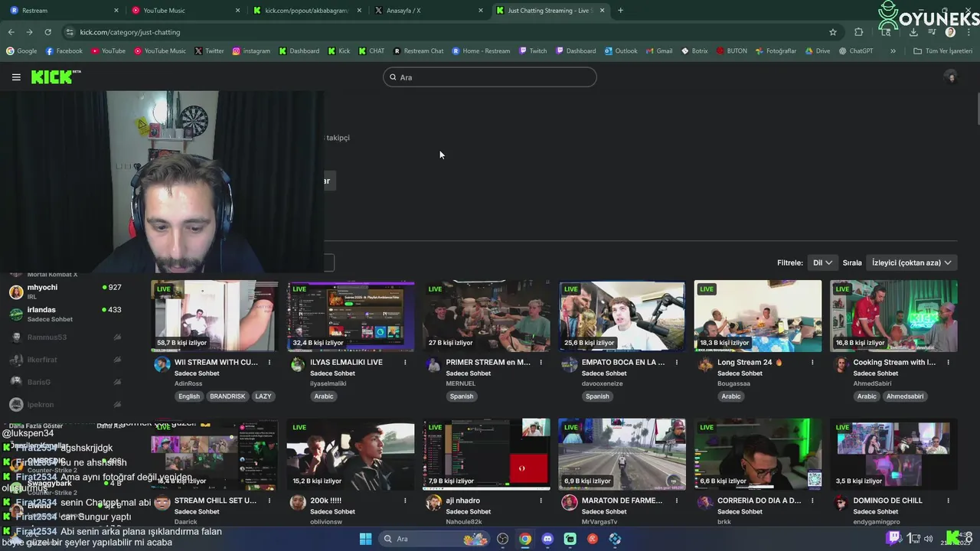
Task: Open the Restream Chat bookmark
Action: (419, 51)
